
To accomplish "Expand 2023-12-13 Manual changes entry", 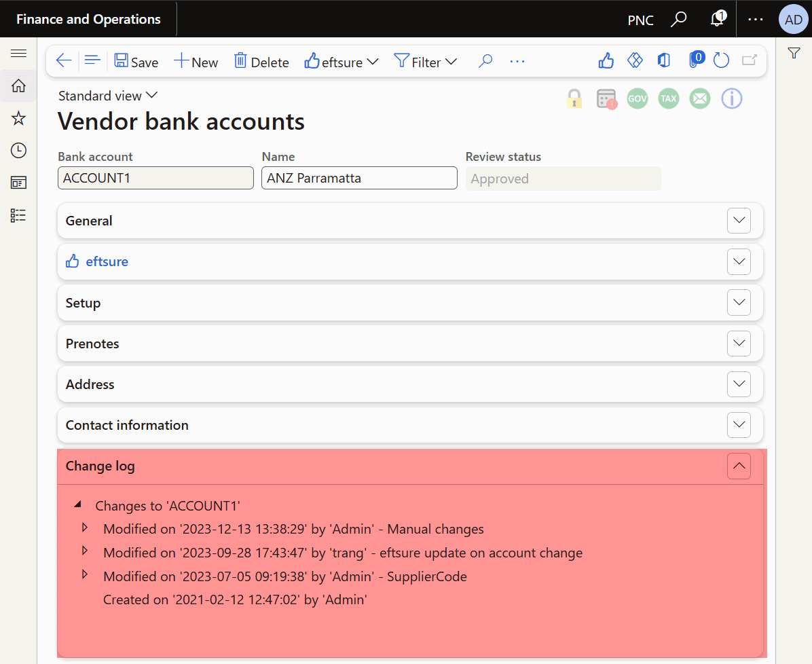I will (x=85, y=528).
